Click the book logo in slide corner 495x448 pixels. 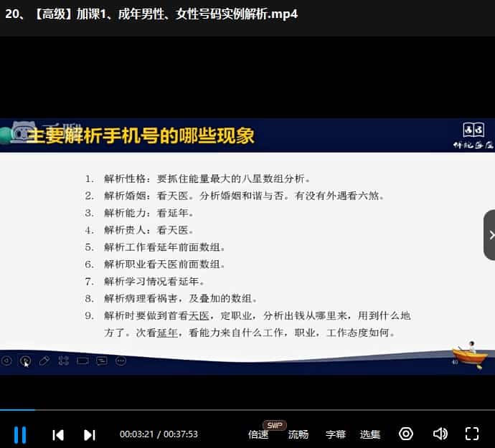click(x=473, y=129)
